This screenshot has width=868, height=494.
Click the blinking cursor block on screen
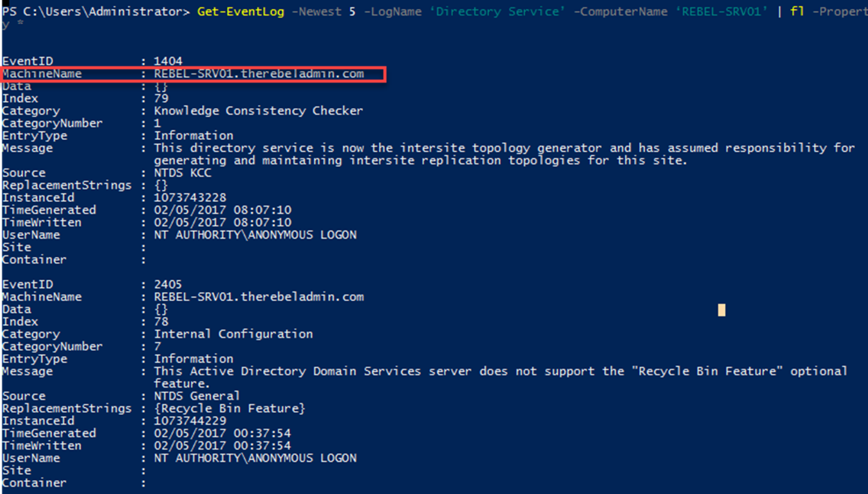point(721,311)
